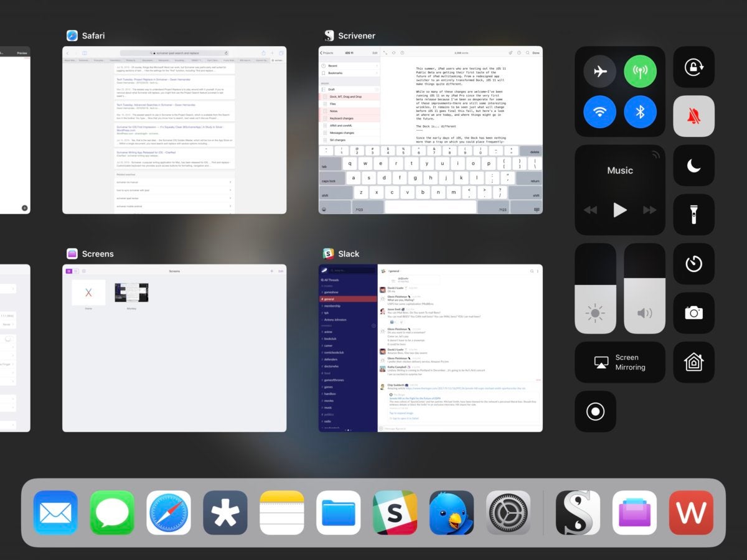The image size is (747, 560).
Task: Select 'Dock, MT, Drag and Drop' document
Action: click(349, 96)
